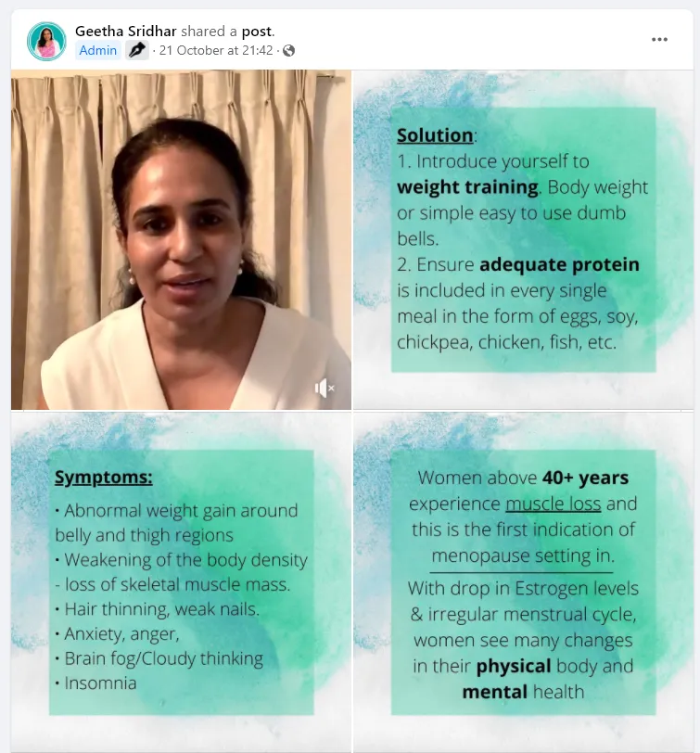Follow the shared "post" link
Image resolution: width=700 pixels, height=753 pixels.
pos(257,32)
